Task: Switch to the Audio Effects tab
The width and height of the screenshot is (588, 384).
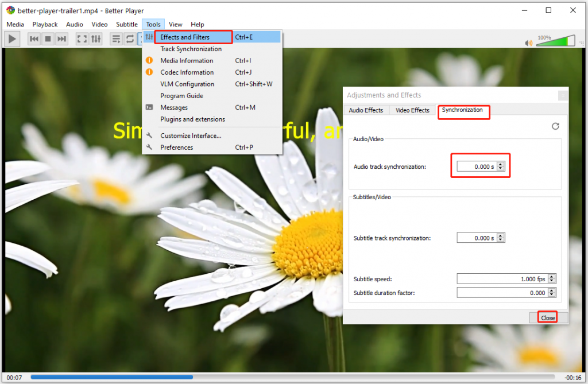Action: click(366, 110)
